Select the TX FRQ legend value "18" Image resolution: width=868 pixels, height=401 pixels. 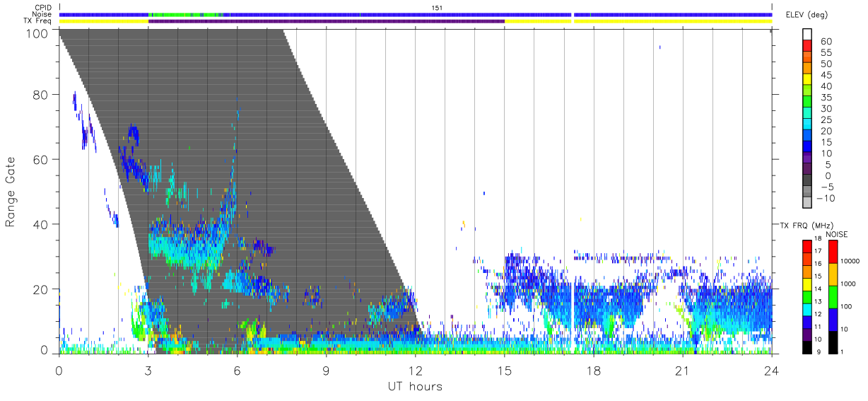coord(817,239)
